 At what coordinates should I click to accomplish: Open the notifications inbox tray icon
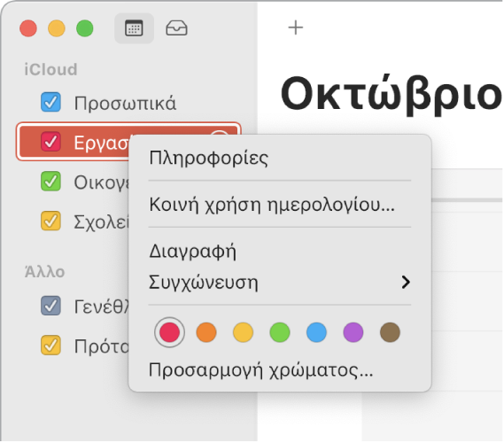tap(176, 28)
